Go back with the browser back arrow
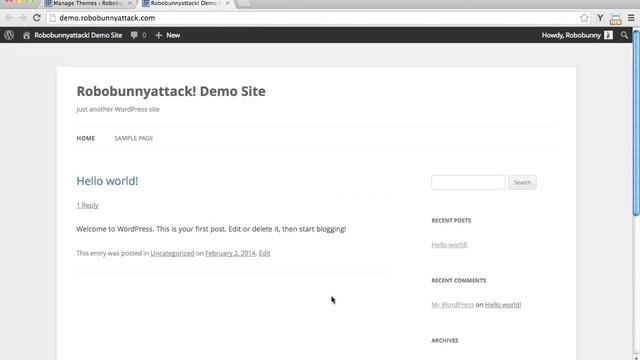This screenshot has height=360, width=640. [9, 18]
